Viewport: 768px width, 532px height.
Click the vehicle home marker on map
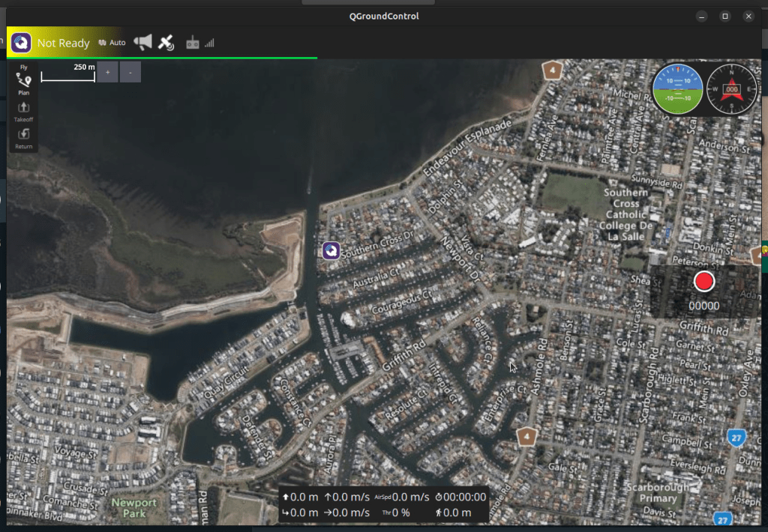[x=331, y=251]
